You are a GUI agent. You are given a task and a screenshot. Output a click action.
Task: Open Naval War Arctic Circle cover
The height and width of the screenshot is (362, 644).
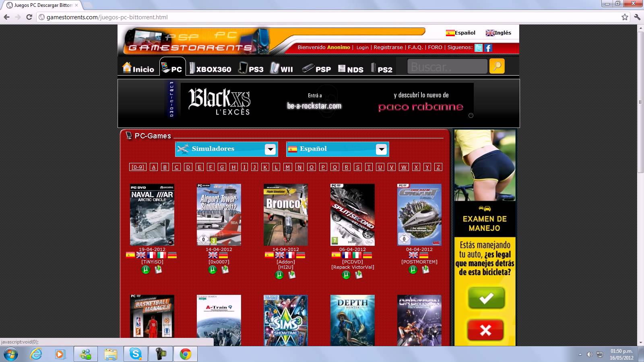(152, 215)
